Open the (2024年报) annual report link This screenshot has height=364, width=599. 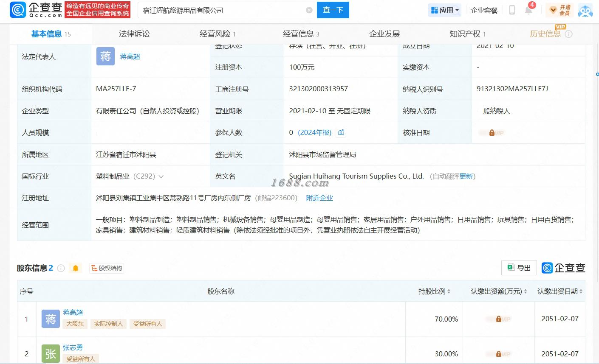click(x=315, y=132)
